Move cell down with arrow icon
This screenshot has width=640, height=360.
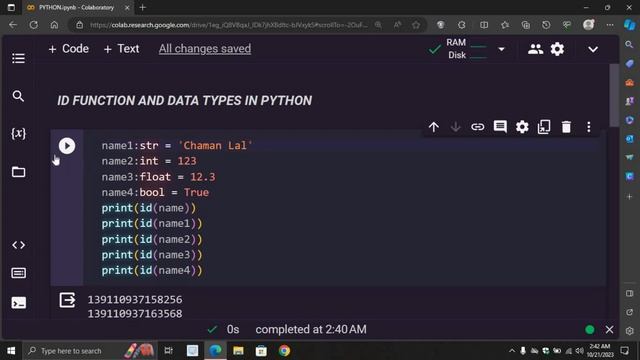pyautogui.click(x=456, y=127)
